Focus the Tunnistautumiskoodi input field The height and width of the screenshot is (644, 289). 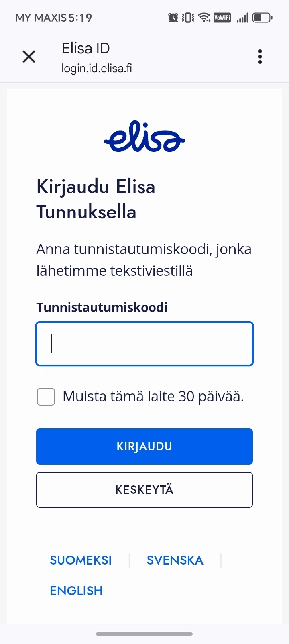click(144, 344)
